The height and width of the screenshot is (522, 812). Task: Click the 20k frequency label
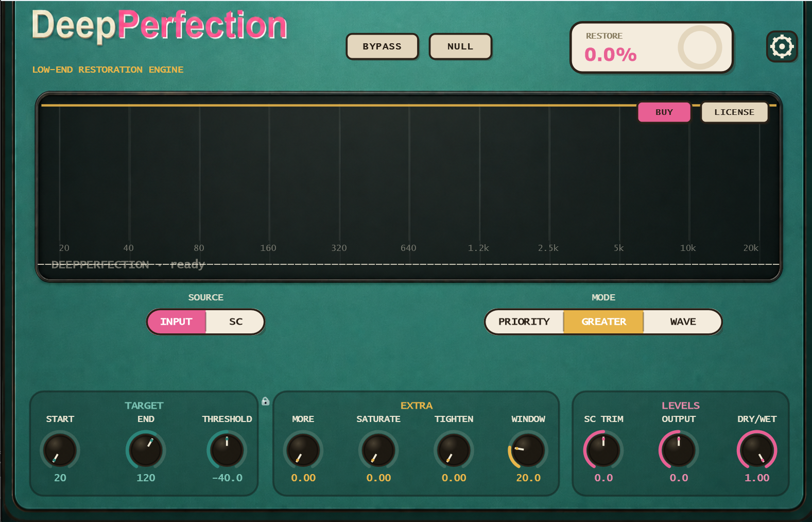tap(751, 248)
